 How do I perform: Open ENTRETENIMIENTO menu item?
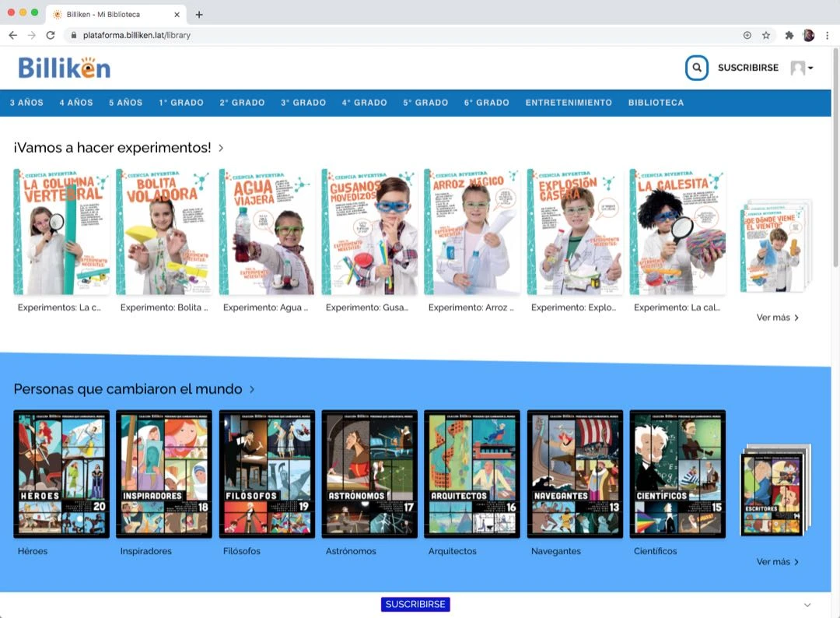pos(569,103)
